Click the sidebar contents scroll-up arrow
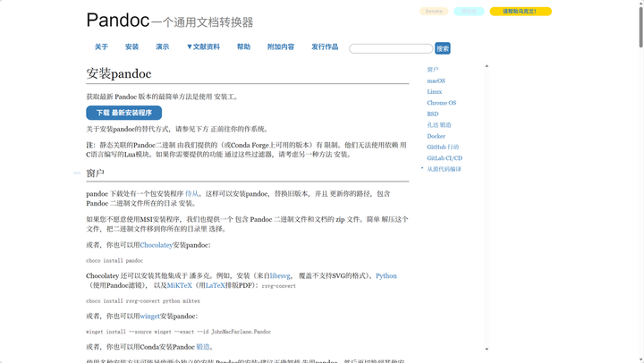This screenshot has width=644, height=363. [487, 66]
